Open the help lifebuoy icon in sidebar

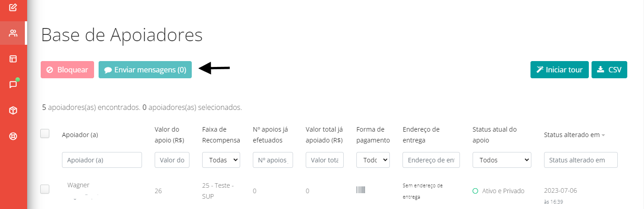(x=13, y=136)
